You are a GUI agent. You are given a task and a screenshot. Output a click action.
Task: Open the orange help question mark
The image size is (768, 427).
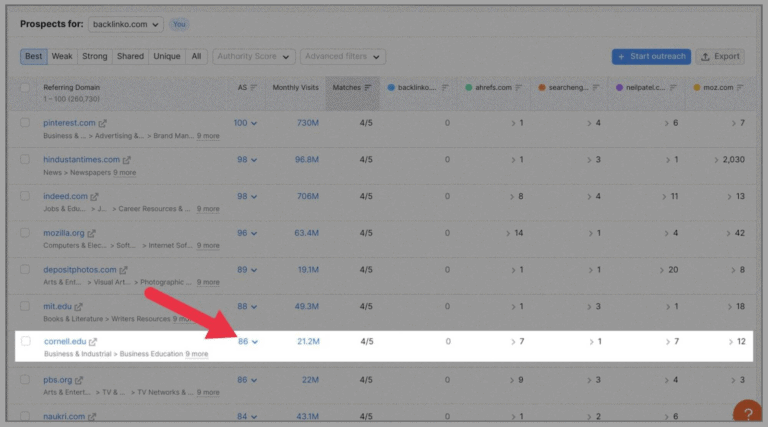point(747,413)
